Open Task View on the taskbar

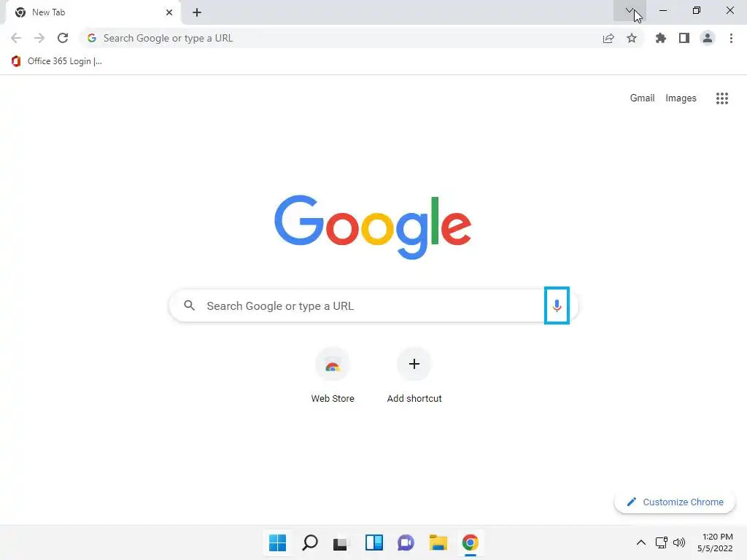[x=340, y=542]
